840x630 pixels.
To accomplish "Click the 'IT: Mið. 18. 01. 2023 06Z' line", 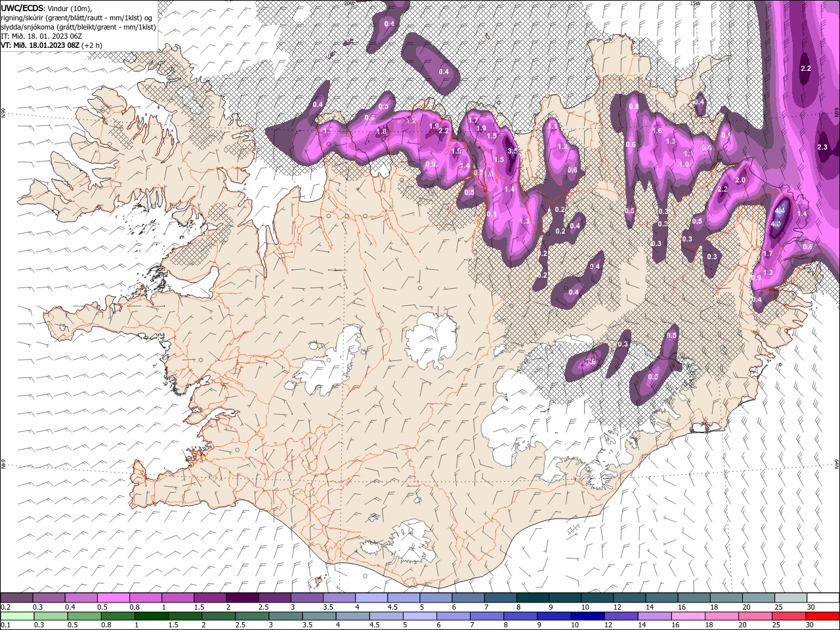I will point(42,36).
